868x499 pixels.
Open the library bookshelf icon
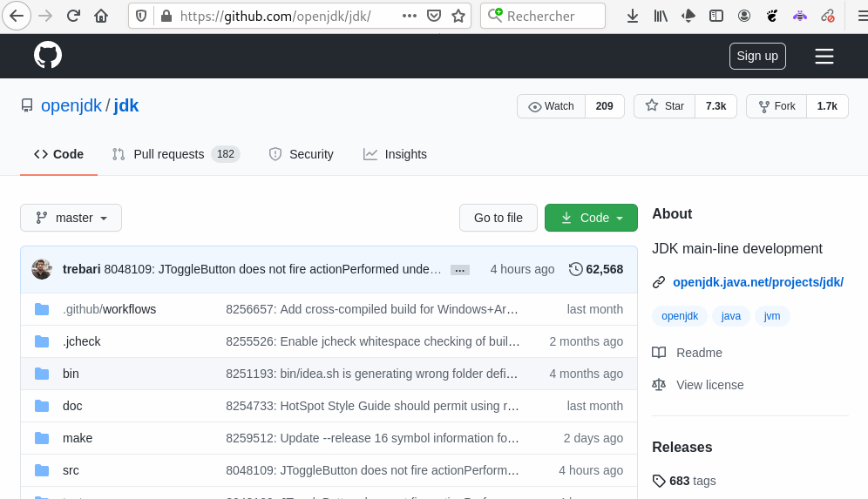click(x=661, y=16)
